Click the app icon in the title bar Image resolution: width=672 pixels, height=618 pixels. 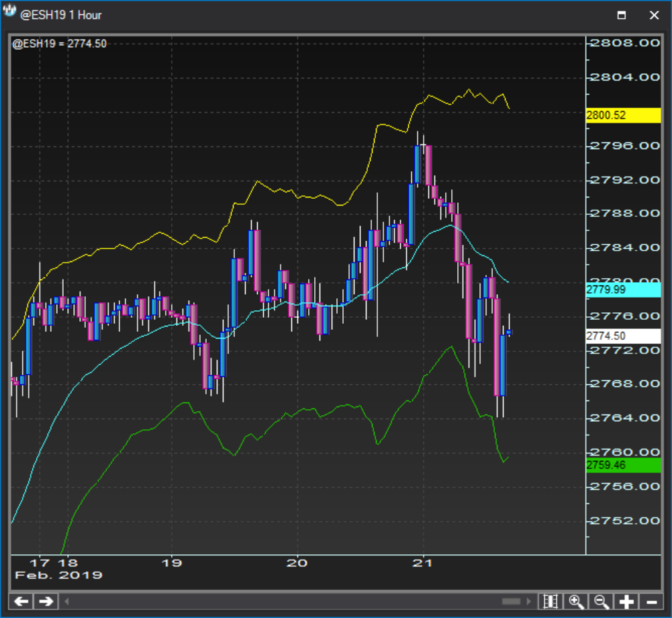(9, 13)
